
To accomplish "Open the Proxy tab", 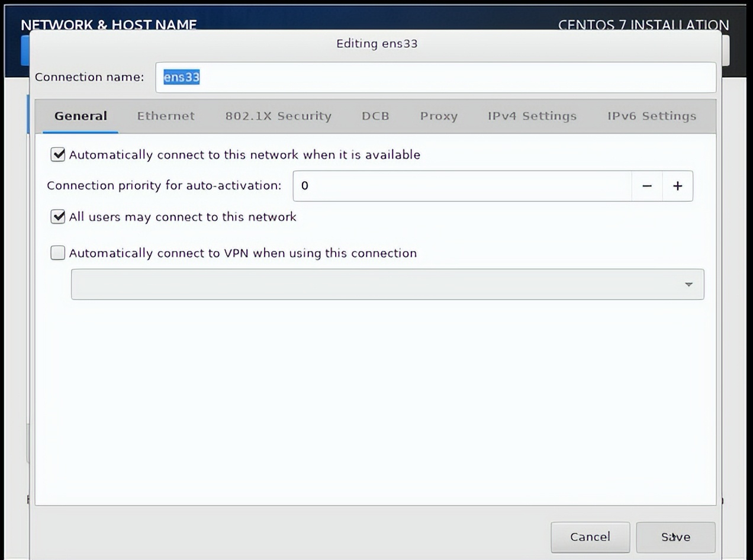I will (x=439, y=116).
